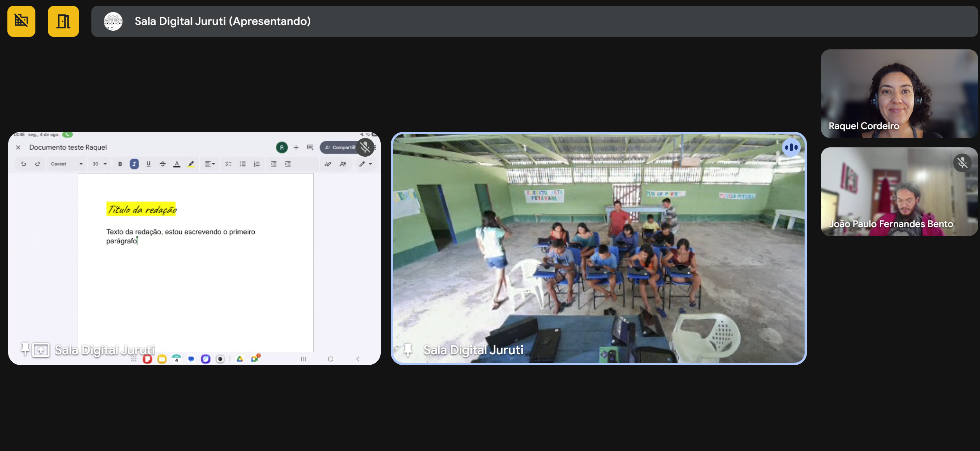Click the redo arrow in toolbar
Image resolution: width=980 pixels, height=451 pixels.
(37, 164)
